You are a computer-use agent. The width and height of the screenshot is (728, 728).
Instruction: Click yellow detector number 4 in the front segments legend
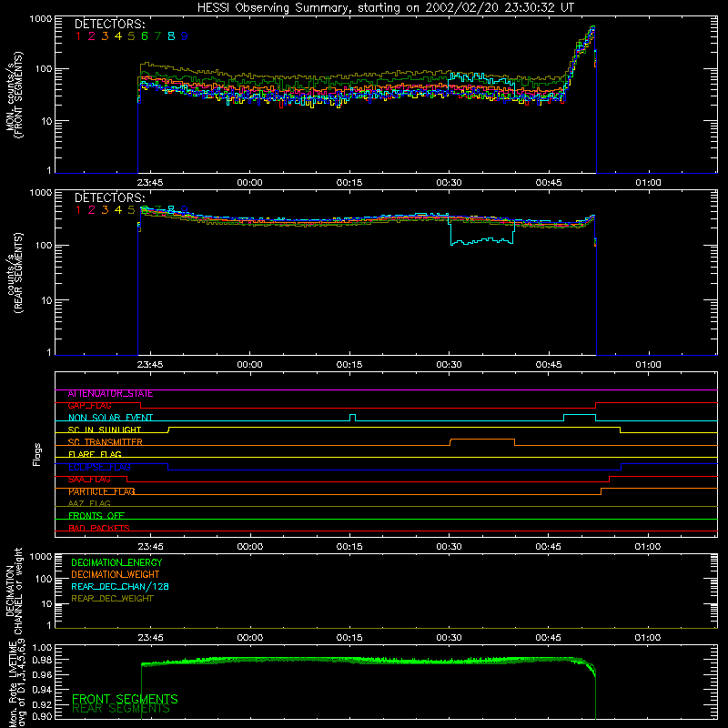(118, 36)
